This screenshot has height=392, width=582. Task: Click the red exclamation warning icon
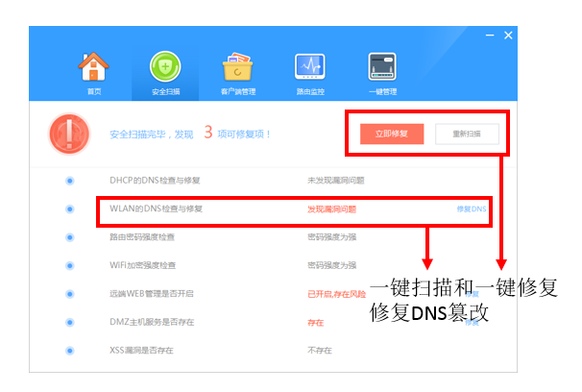[x=69, y=134]
